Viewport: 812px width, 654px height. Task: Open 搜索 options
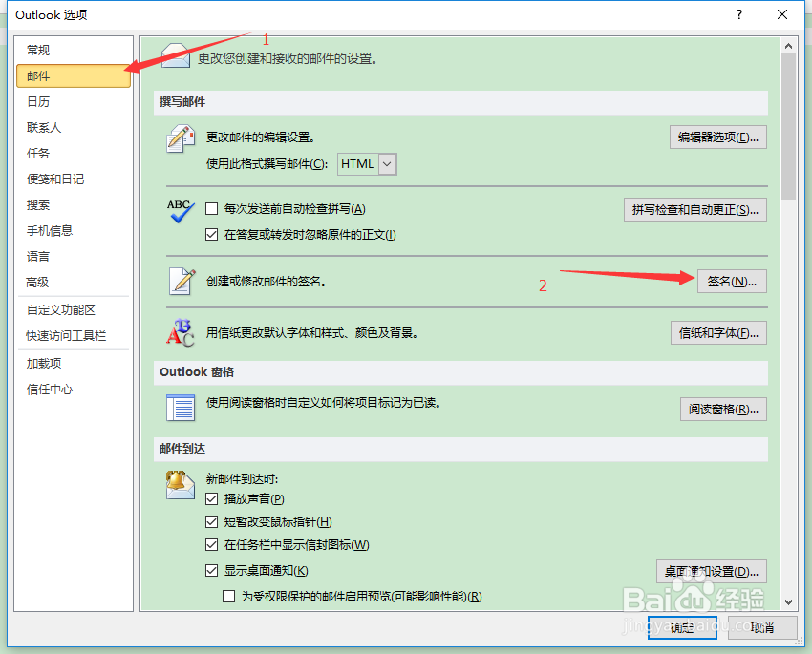(74, 205)
